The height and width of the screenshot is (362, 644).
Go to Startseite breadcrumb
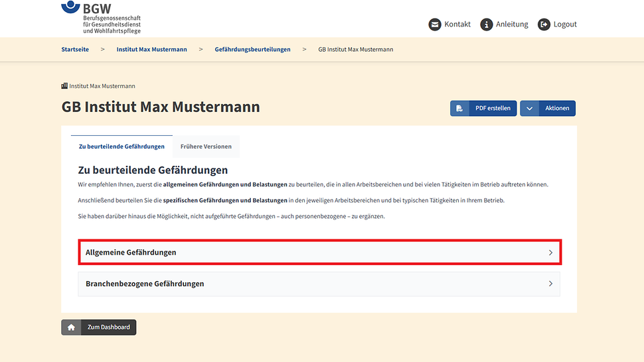75,49
